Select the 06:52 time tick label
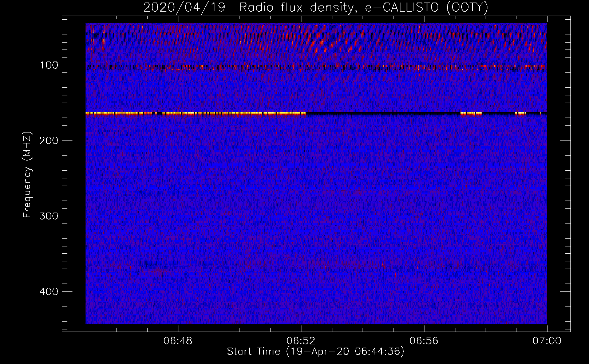Image resolution: width=589 pixels, height=364 pixels. pos(301,341)
